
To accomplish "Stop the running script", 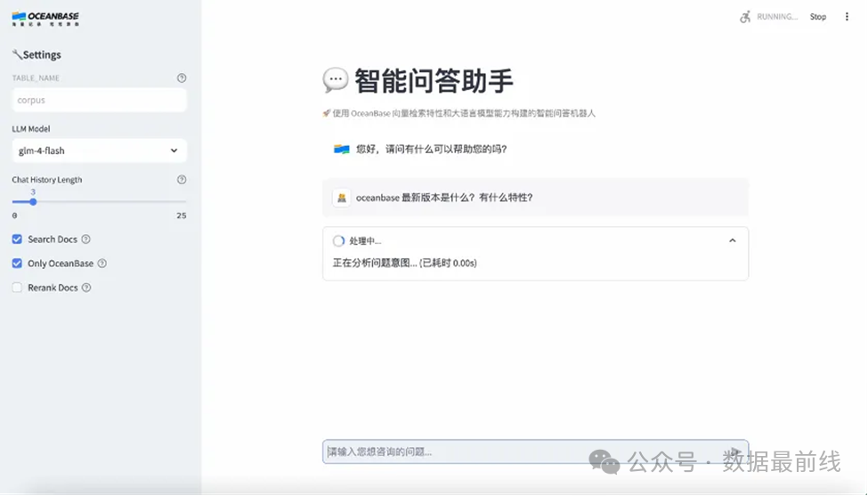I will point(817,17).
